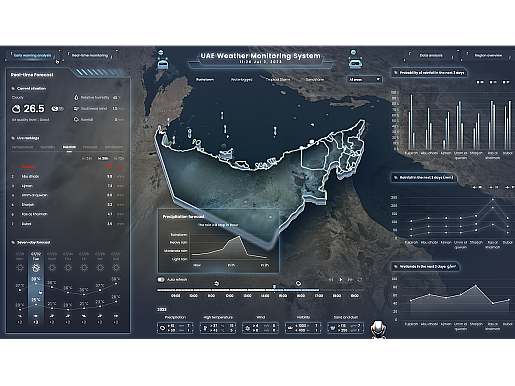Click the Real-time Forecast panel title

(x=32, y=75)
